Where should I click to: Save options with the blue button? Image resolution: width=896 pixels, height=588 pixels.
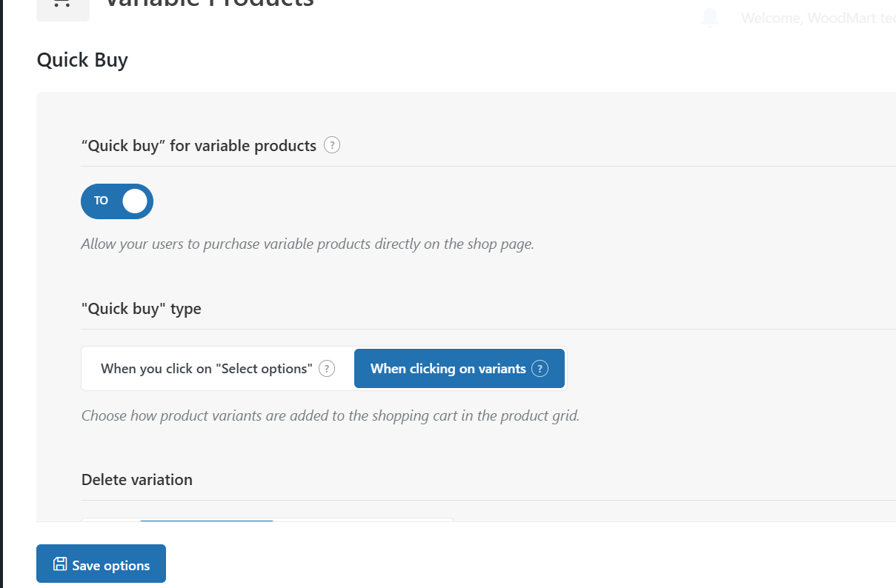(101, 564)
